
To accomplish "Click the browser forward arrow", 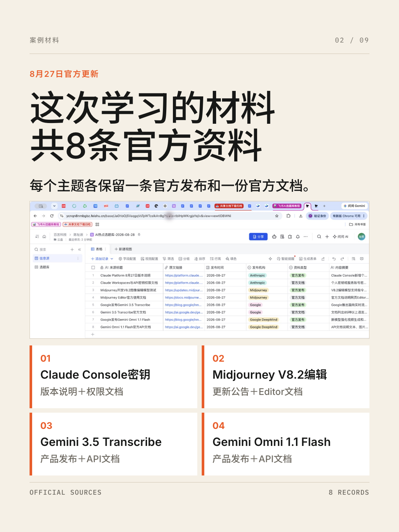I will (x=43, y=216).
